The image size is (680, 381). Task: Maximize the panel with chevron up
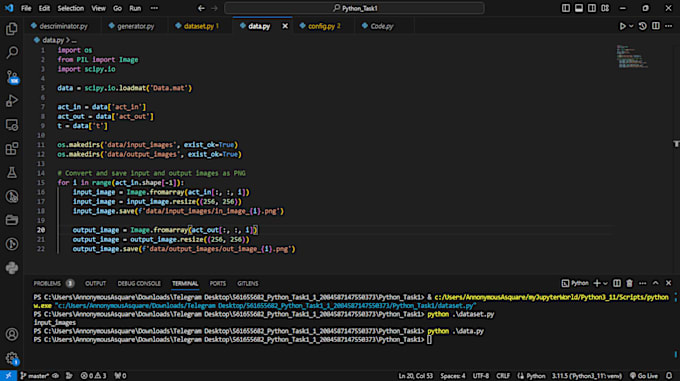click(656, 283)
